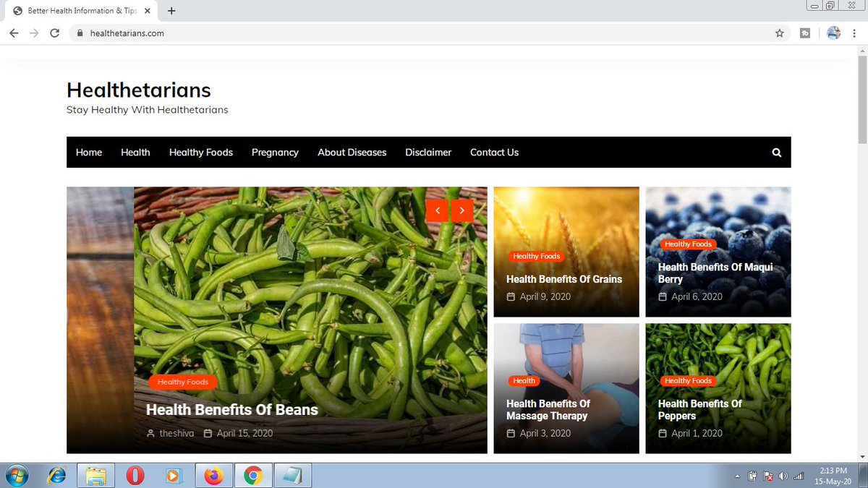Viewport: 868px width, 488px height.
Task: Open the Pregnancy menu item
Action: point(275,153)
